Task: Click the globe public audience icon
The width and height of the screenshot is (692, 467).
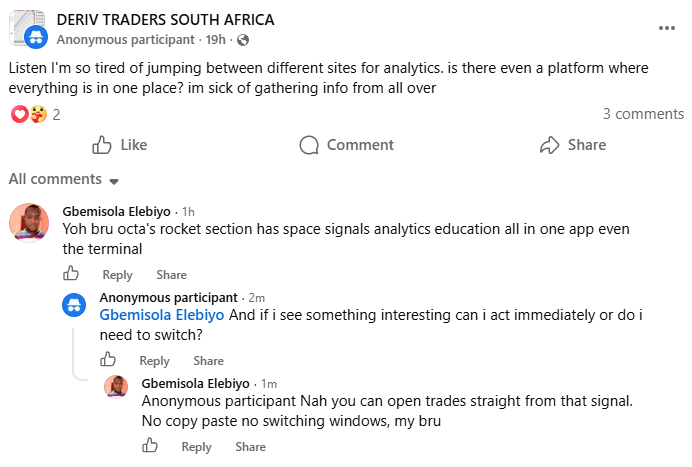Action: pos(243,40)
